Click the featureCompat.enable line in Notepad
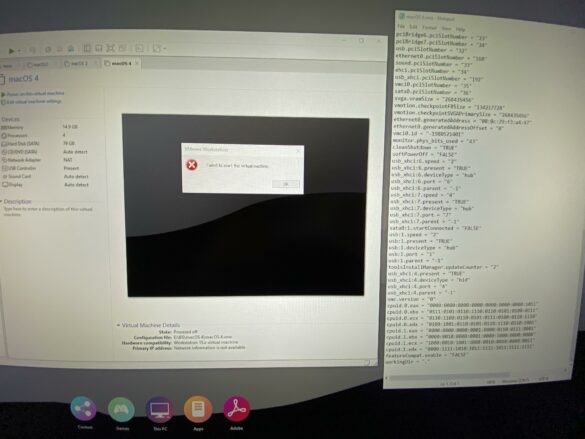The width and height of the screenshot is (585, 439). [x=427, y=355]
